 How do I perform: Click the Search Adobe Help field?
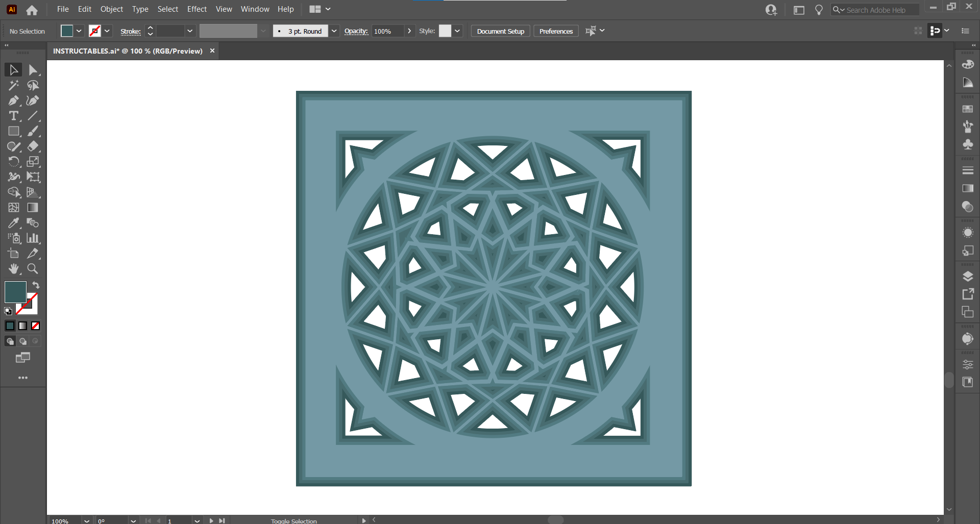coord(875,10)
